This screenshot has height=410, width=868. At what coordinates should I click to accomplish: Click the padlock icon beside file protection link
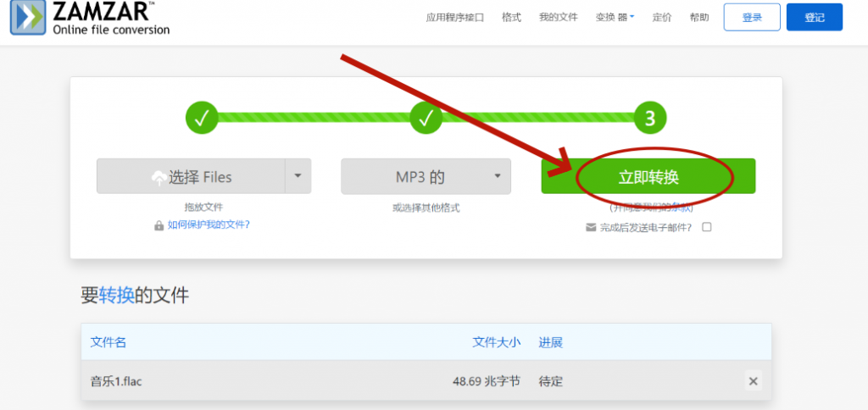[x=159, y=225]
